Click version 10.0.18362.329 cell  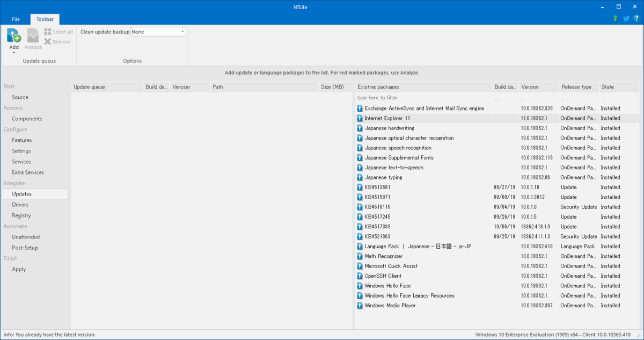[537, 108]
